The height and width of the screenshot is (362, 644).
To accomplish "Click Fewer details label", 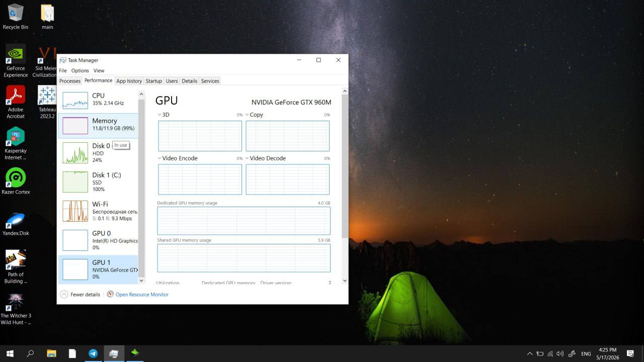I will (x=85, y=295).
